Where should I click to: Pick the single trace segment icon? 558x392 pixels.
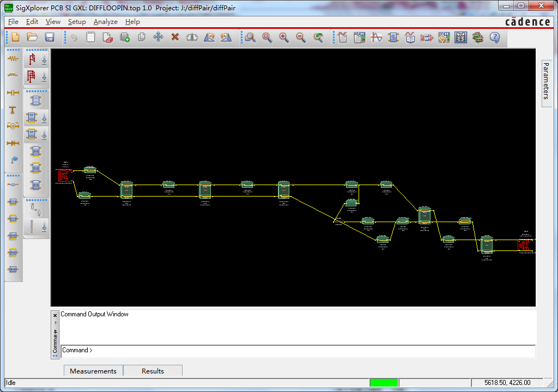click(x=13, y=184)
